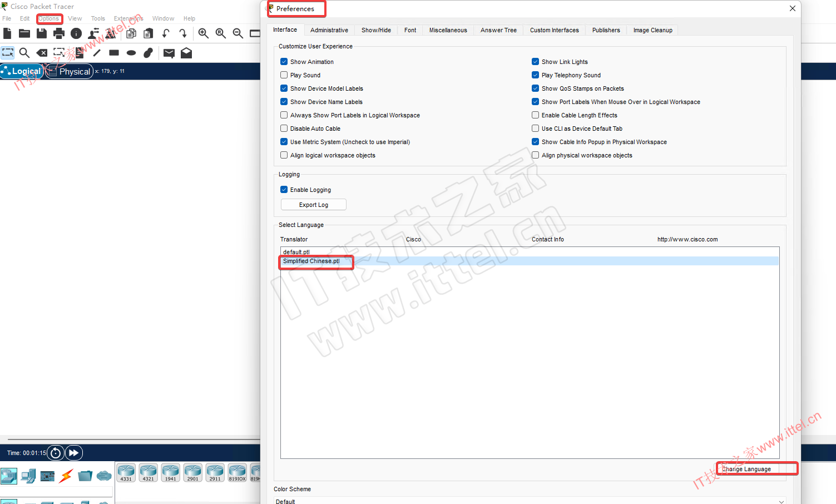Open the Tools menu
The height and width of the screenshot is (504, 836).
point(98,18)
